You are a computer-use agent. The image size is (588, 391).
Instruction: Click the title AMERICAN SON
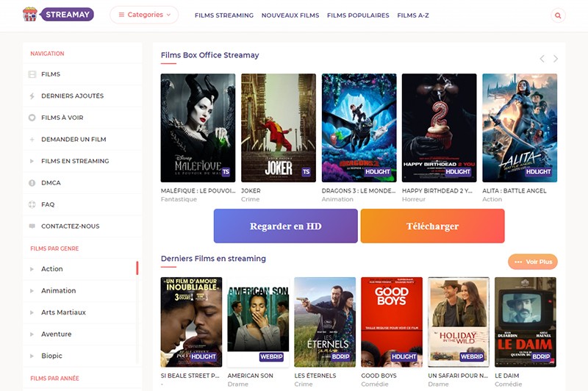pos(250,376)
